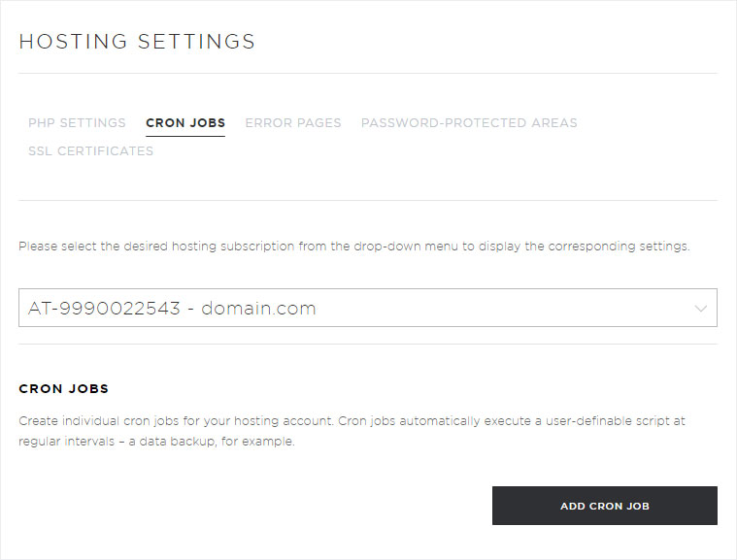Click the AT-9990022543 subscription number
The height and width of the screenshot is (560, 737).
[104, 309]
